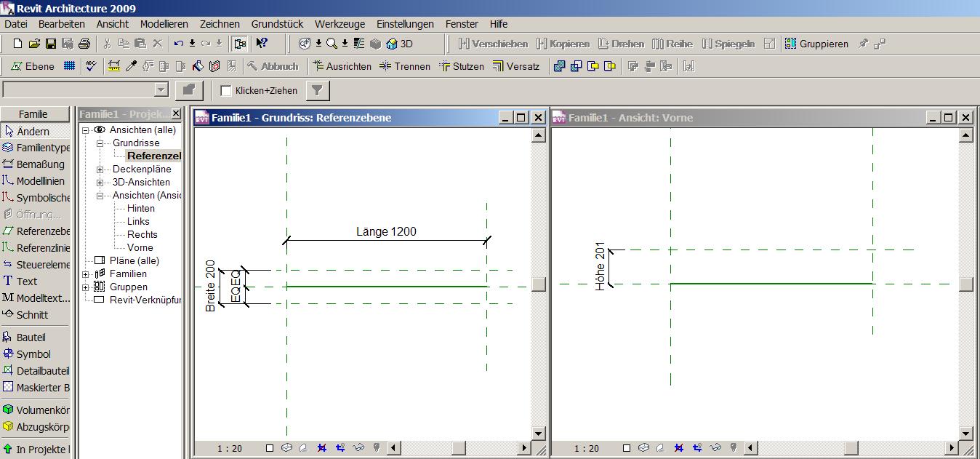The width and height of the screenshot is (980, 459).
Task: Click the view scale 1 : 20 in Grundriss view
Action: click(x=230, y=448)
